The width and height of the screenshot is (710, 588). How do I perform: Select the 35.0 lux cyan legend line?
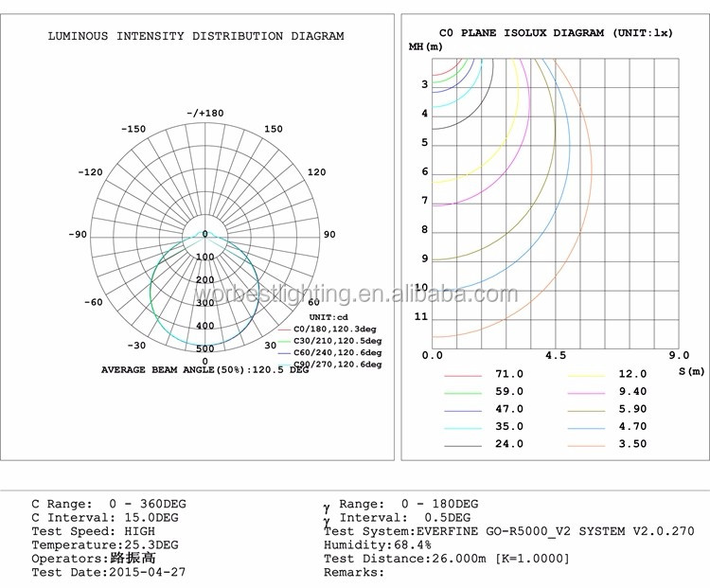click(x=463, y=428)
